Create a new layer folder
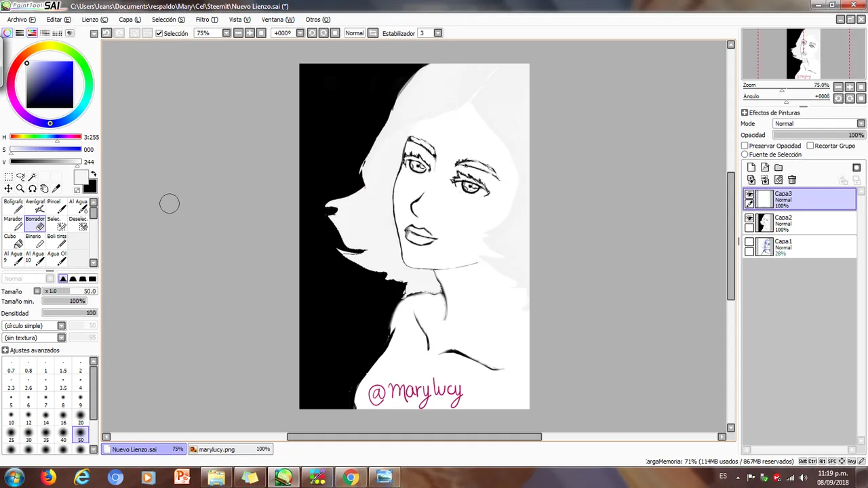Image resolution: width=868 pixels, height=488 pixels. point(778,167)
